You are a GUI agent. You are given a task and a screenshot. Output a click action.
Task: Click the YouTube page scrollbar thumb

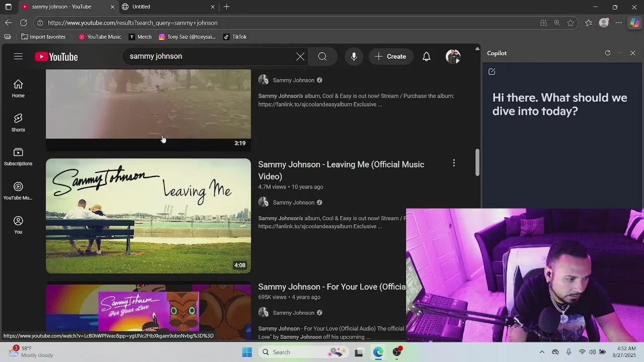(477, 162)
